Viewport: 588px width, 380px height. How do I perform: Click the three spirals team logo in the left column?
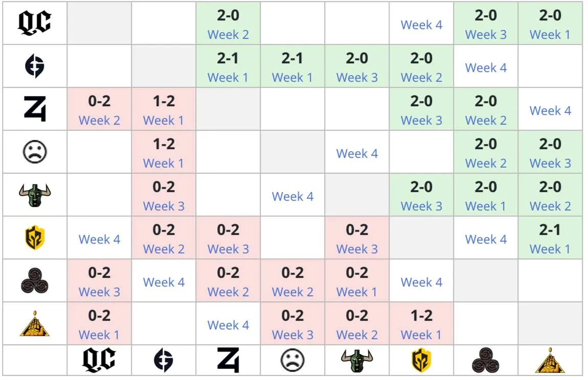pyautogui.click(x=34, y=281)
